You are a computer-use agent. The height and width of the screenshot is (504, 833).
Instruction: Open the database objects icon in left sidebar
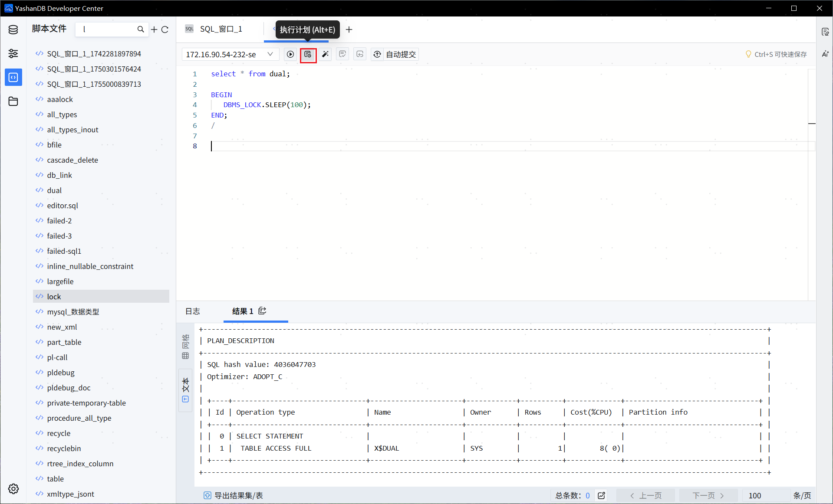[x=13, y=29]
